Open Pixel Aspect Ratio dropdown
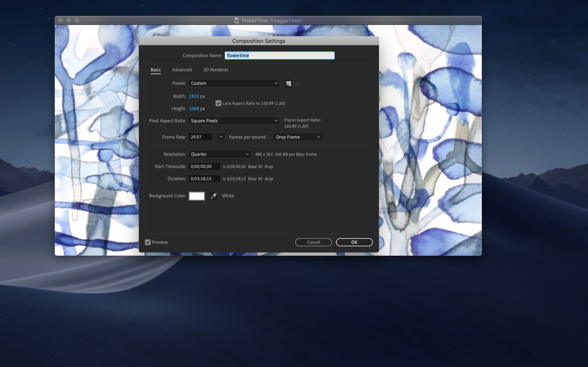 (x=234, y=121)
